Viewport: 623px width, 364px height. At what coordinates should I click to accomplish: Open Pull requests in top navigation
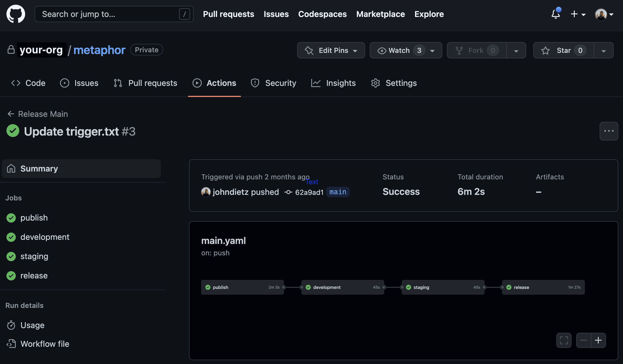pyautogui.click(x=228, y=14)
